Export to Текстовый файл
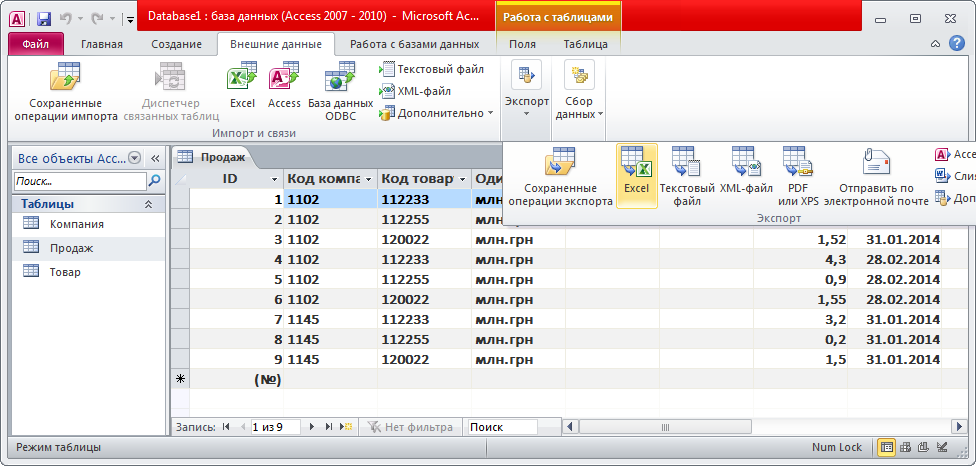The width and height of the screenshot is (976, 466). click(x=687, y=177)
